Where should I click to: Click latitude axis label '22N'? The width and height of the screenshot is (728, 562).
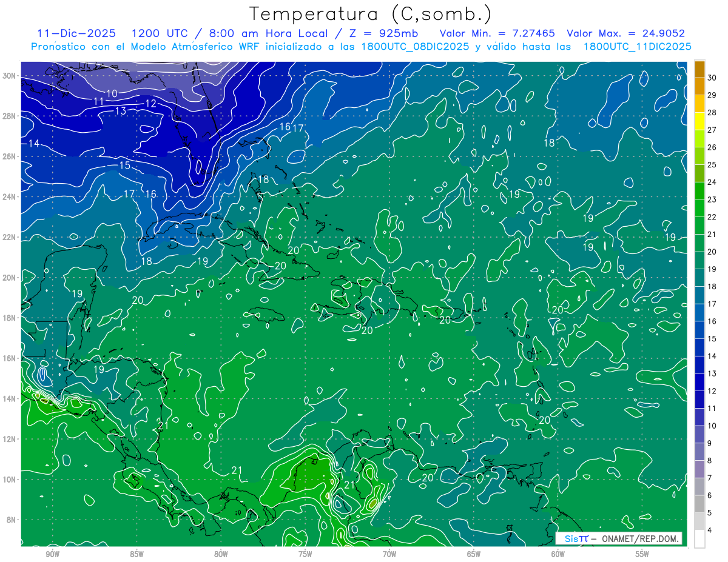click(10, 237)
